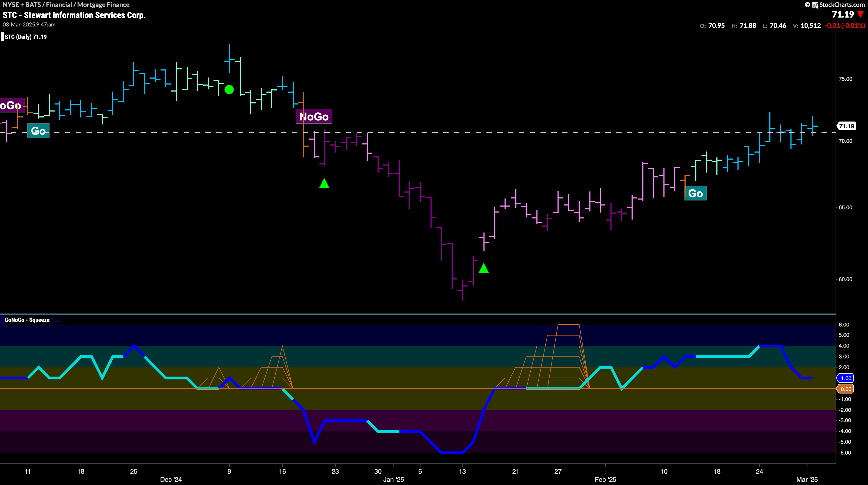Click the green circle marker near Dec 9

pyautogui.click(x=229, y=90)
